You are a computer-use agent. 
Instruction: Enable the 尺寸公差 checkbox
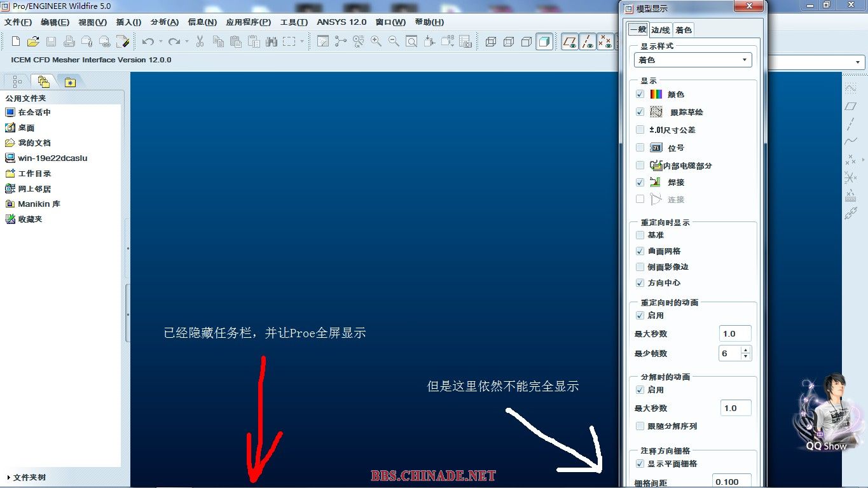[x=640, y=130]
